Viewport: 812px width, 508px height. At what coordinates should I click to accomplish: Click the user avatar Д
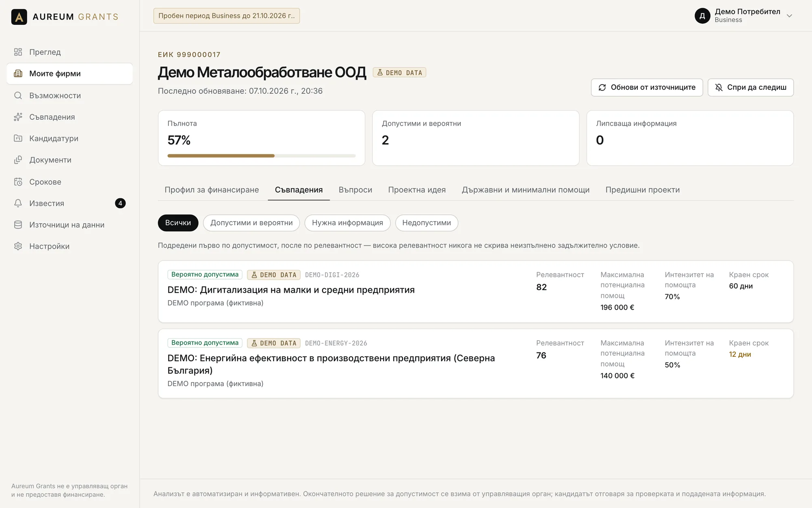(702, 16)
